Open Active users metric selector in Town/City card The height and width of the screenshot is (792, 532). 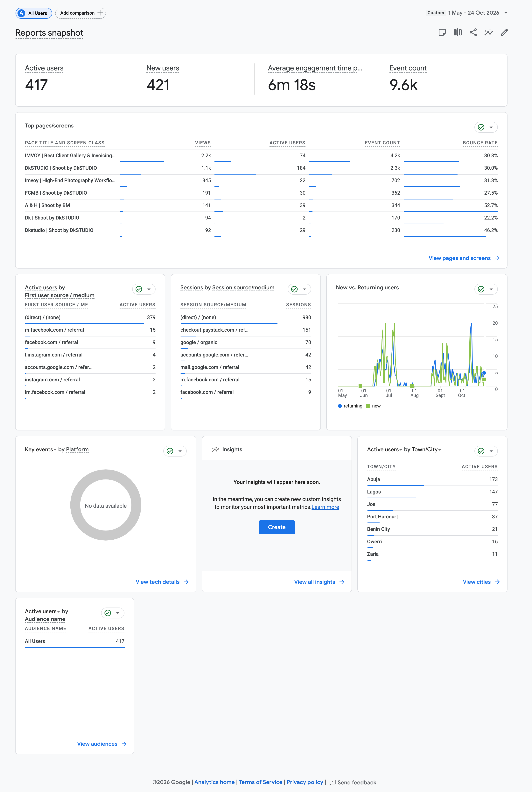384,450
